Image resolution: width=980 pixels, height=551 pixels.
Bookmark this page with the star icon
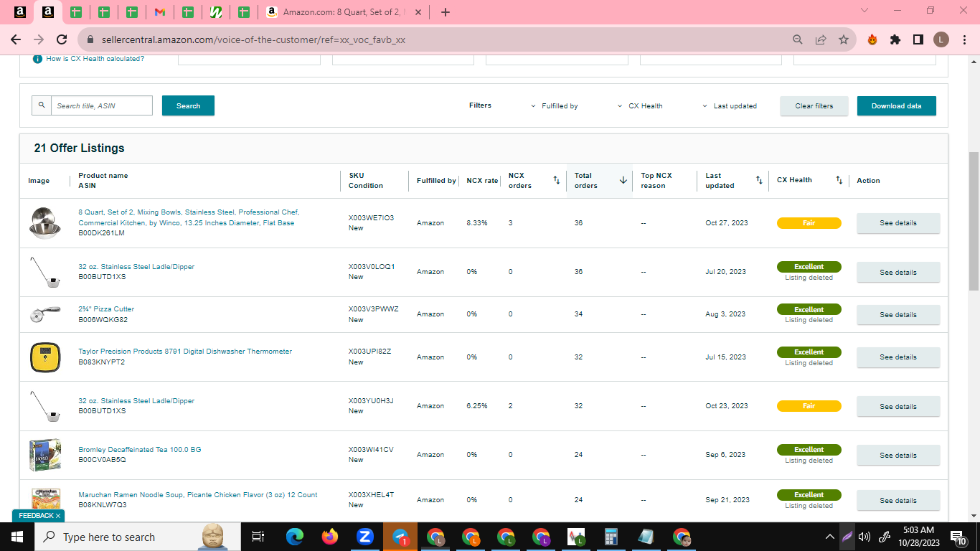844,39
